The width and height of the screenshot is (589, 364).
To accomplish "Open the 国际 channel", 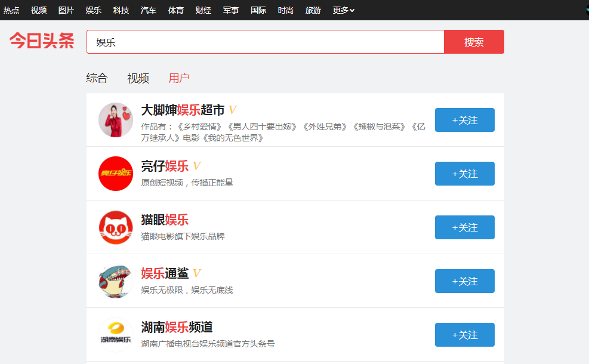I will click(x=258, y=10).
